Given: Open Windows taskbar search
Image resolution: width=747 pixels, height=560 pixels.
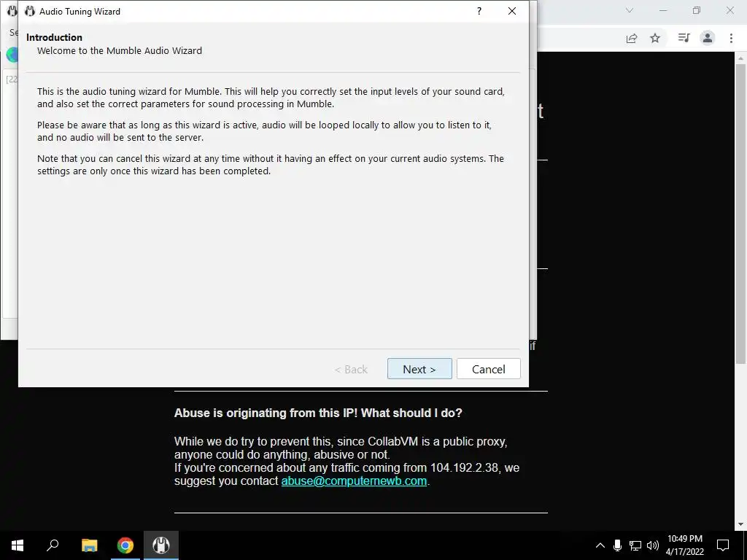Looking at the screenshot, I should point(53,545).
